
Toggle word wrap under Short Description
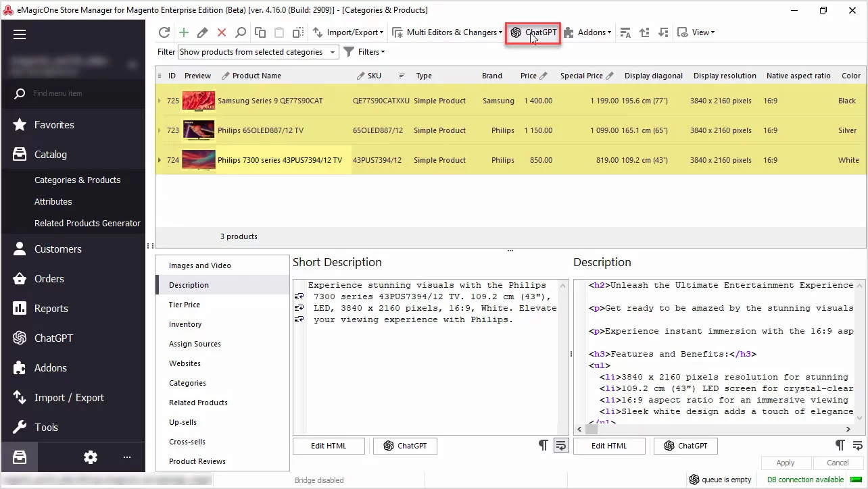click(560, 445)
